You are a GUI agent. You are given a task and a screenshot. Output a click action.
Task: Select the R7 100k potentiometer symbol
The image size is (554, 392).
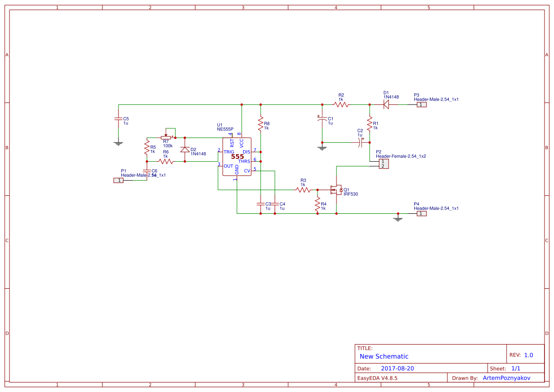pos(166,137)
